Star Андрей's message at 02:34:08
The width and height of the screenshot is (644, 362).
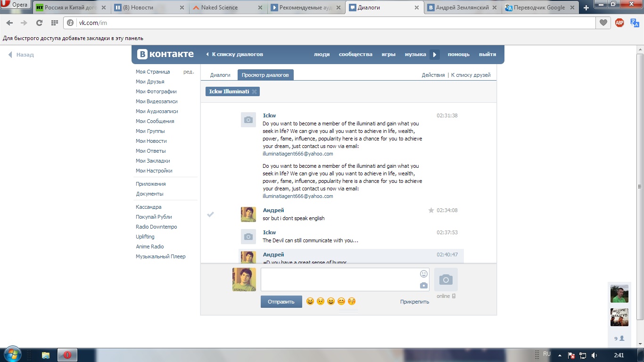click(x=431, y=210)
